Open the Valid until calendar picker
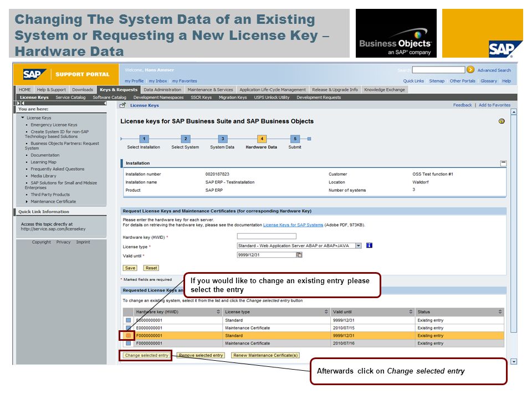532x399 pixels. 299,255
